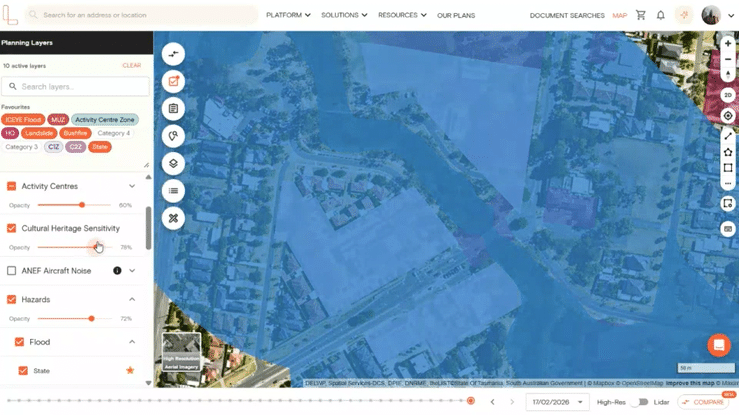Uncheck the Hazards layer group
The width and height of the screenshot is (739, 415).
click(11, 300)
